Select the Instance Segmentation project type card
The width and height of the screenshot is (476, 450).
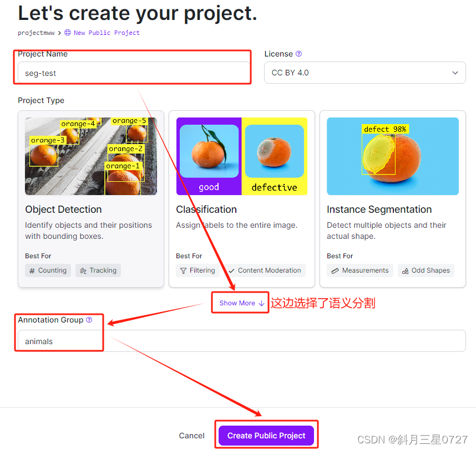pyautogui.click(x=393, y=199)
